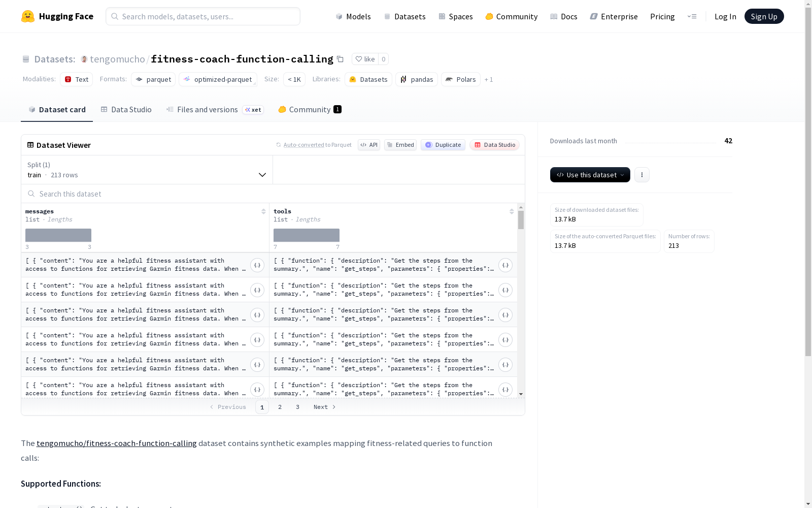Open the navigation overflow menu icon
The height and width of the screenshot is (508, 812).
pyautogui.click(x=692, y=16)
